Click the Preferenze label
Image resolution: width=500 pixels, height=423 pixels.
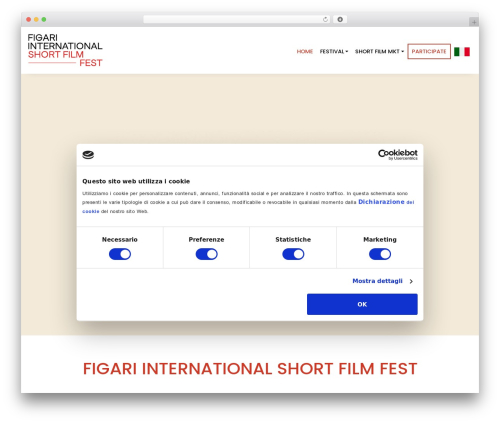coord(206,240)
